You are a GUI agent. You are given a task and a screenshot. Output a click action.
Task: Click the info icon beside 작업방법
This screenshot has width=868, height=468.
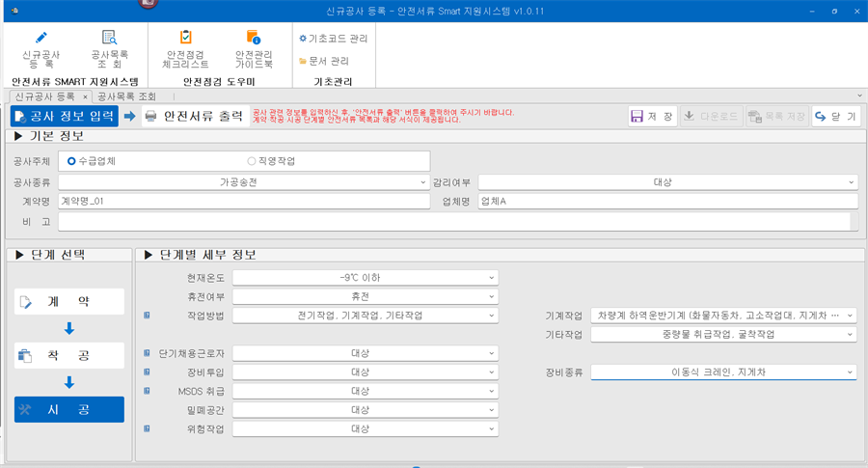pos(147,316)
